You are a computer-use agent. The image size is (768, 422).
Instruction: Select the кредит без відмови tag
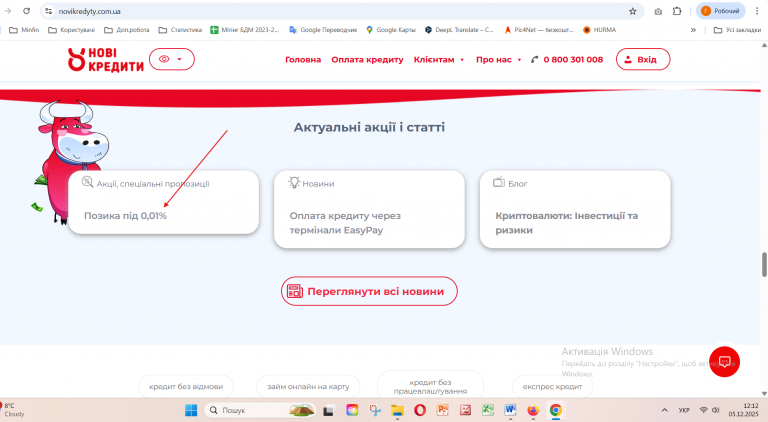click(186, 386)
